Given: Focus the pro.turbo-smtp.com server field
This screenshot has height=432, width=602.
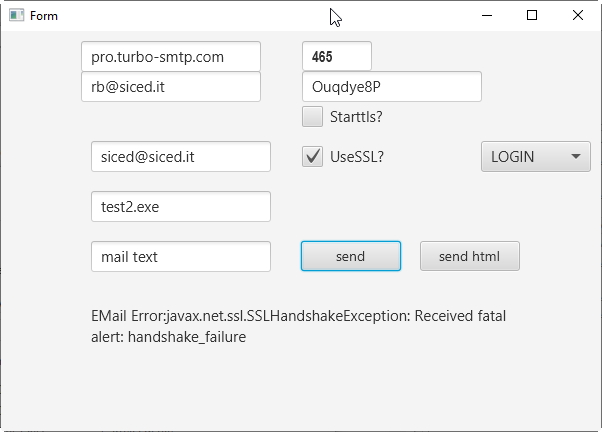Looking at the screenshot, I should 171,57.
